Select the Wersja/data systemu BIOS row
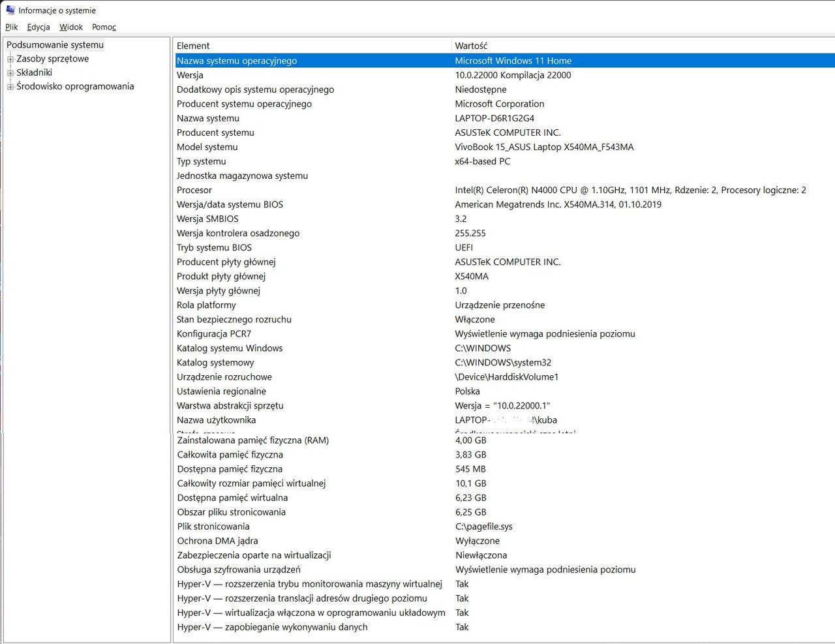835x644 pixels. pos(505,204)
